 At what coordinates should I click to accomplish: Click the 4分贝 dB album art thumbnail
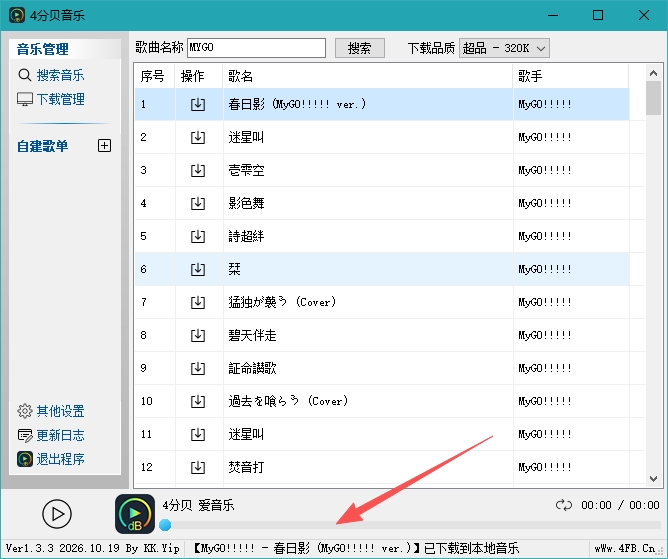(x=135, y=513)
